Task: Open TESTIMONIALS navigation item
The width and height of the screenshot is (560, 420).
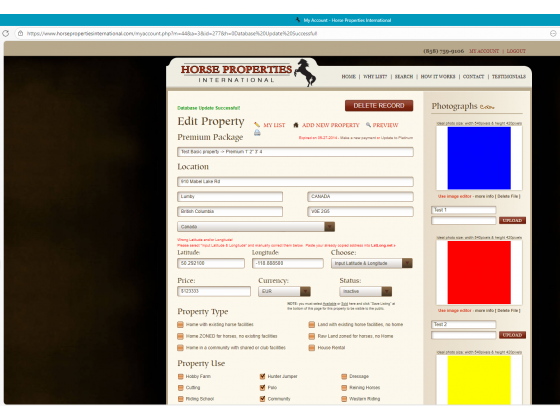Action: click(x=509, y=76)
